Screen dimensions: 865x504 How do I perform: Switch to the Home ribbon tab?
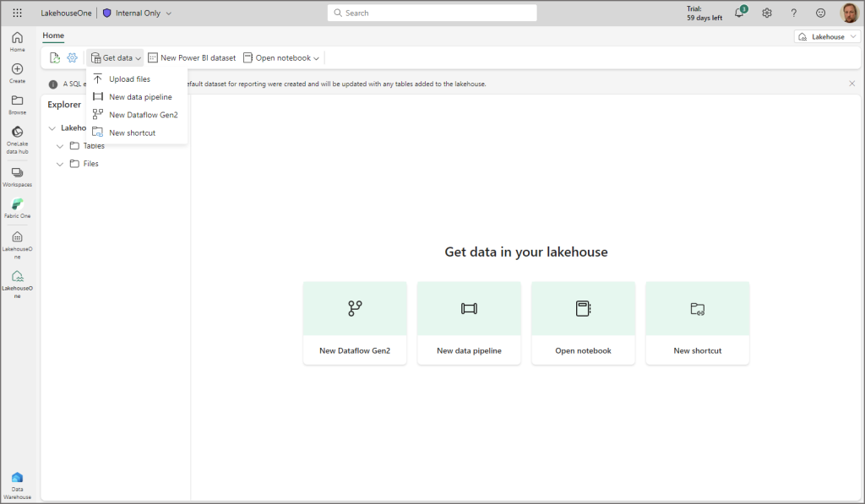(x=53, y=35)
